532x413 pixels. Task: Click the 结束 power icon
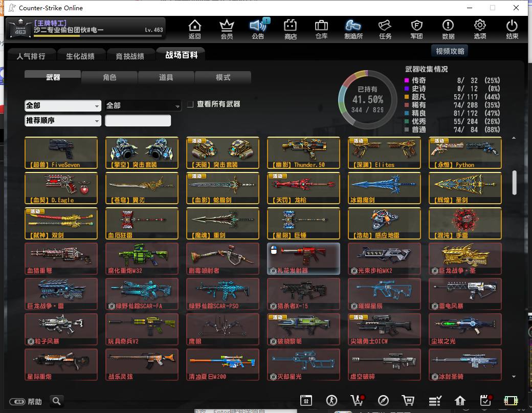coord(512,29)
